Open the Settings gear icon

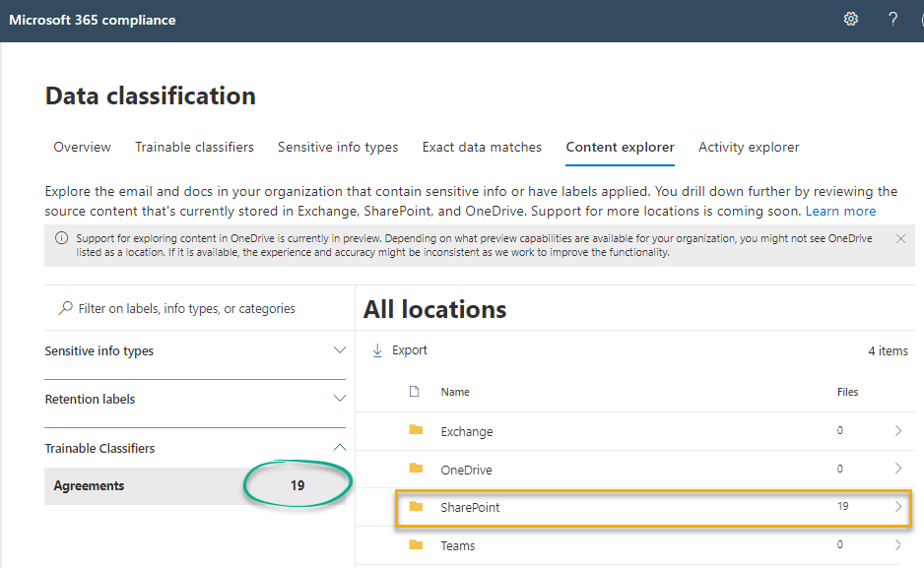coord(851,19)
